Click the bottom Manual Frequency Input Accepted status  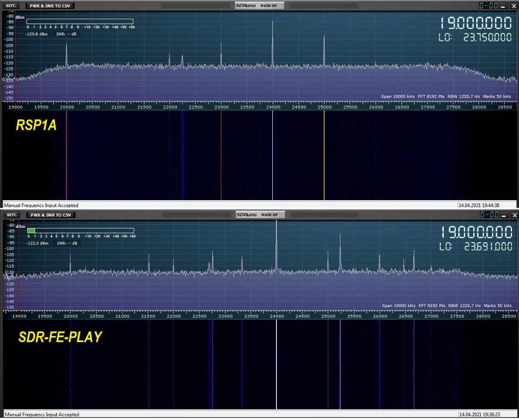click(x=42, y=414)
